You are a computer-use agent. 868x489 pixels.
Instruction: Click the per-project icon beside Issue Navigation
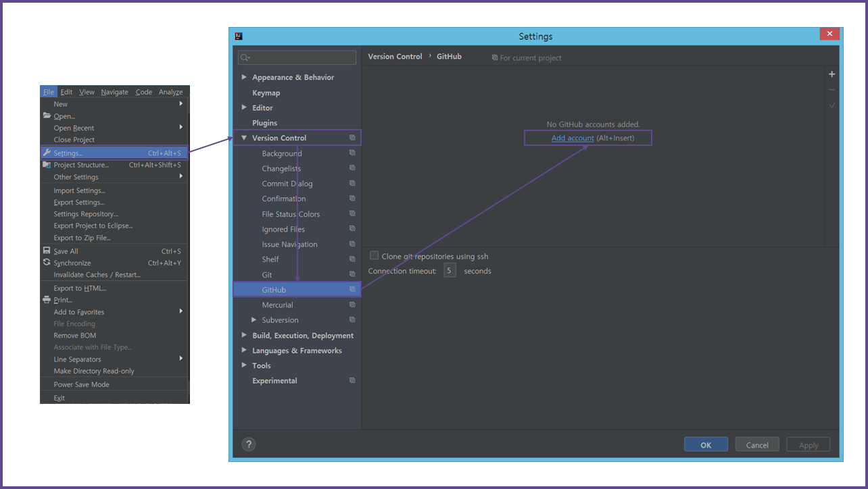[352, 244]
